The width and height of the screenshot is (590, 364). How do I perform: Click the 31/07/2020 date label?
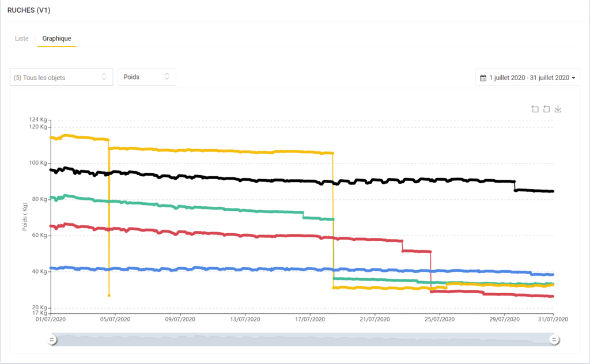point(553,319)
